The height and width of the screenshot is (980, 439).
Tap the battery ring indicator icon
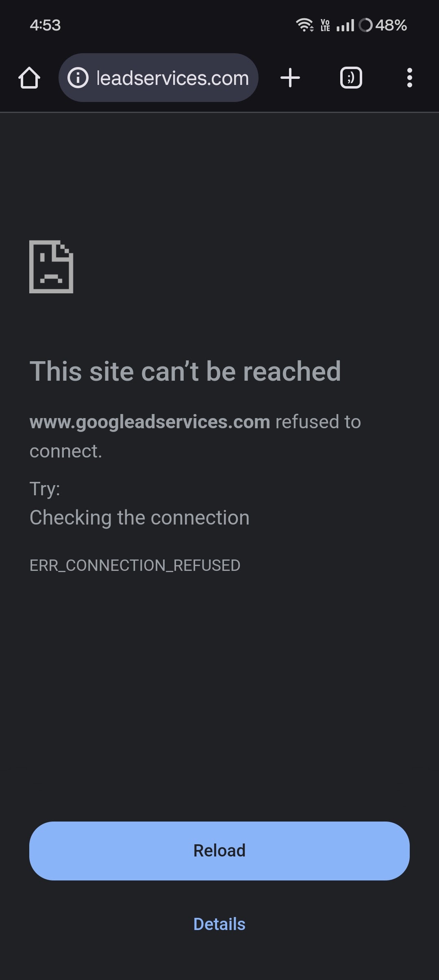click(x=365, y=25)
